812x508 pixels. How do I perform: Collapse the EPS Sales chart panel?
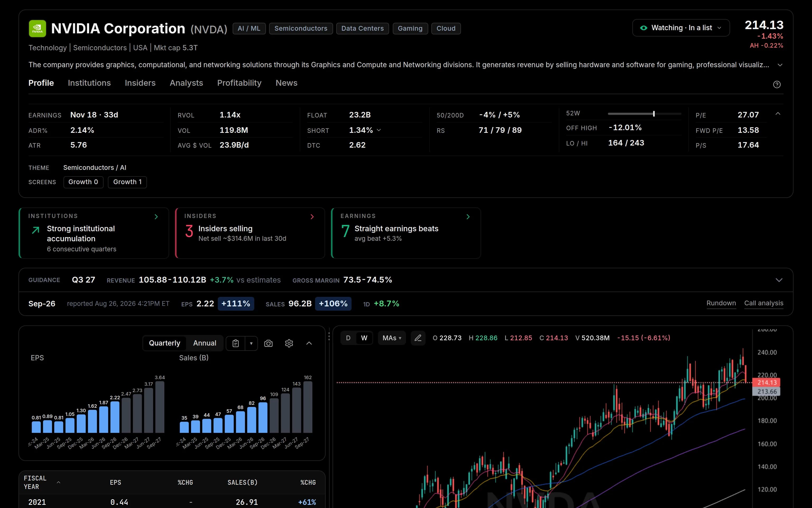point(309,343)
